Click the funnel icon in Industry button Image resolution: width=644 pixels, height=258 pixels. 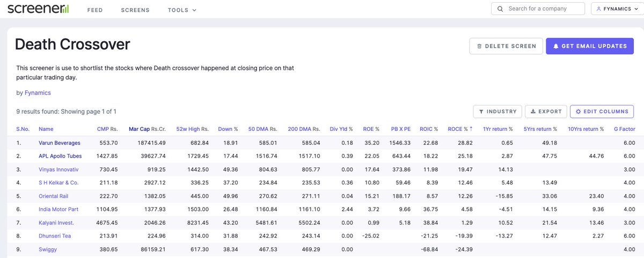[481, 112]
